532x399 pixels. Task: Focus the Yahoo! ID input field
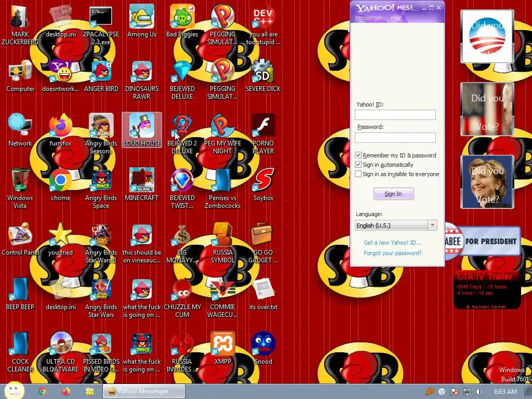[x=395, y=115]
